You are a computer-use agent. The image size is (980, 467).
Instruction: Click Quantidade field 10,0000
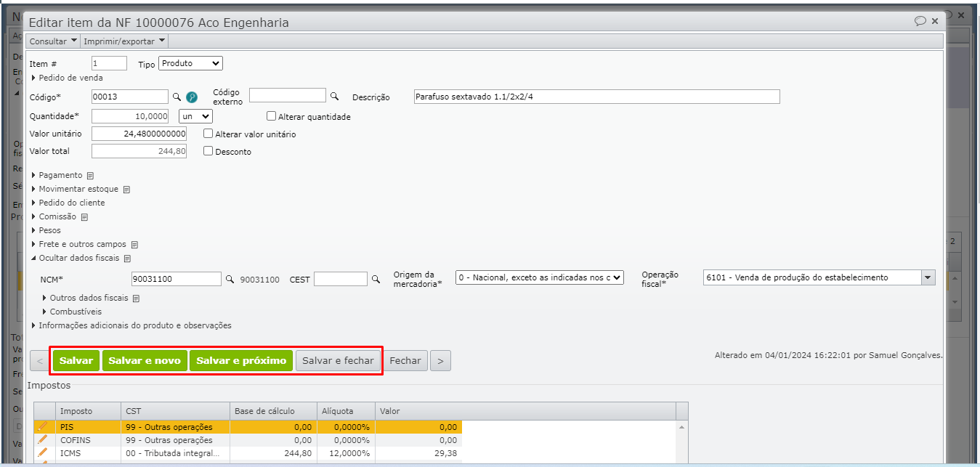point(130,116)
